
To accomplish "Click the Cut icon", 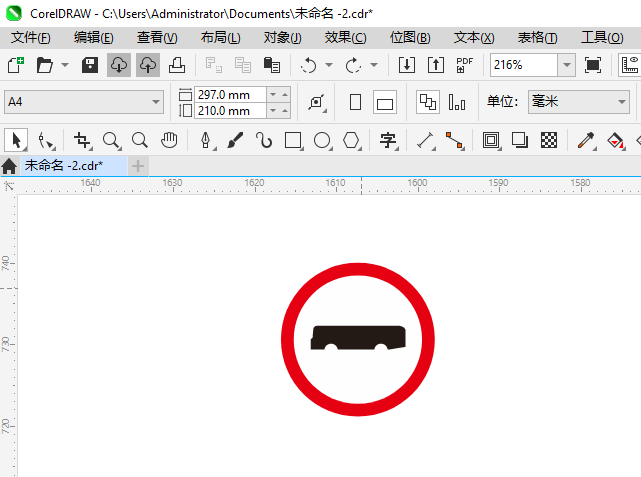I will point(213,65).
